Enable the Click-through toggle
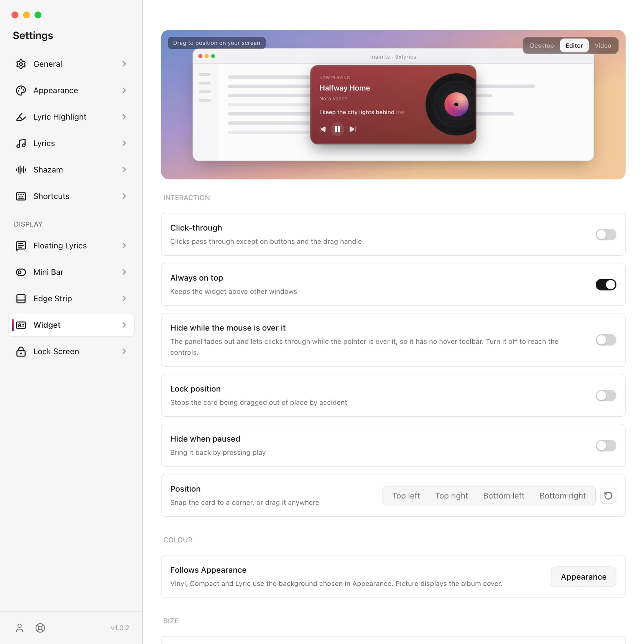This screenshot has width=644, height=644. tap(606, 235)
